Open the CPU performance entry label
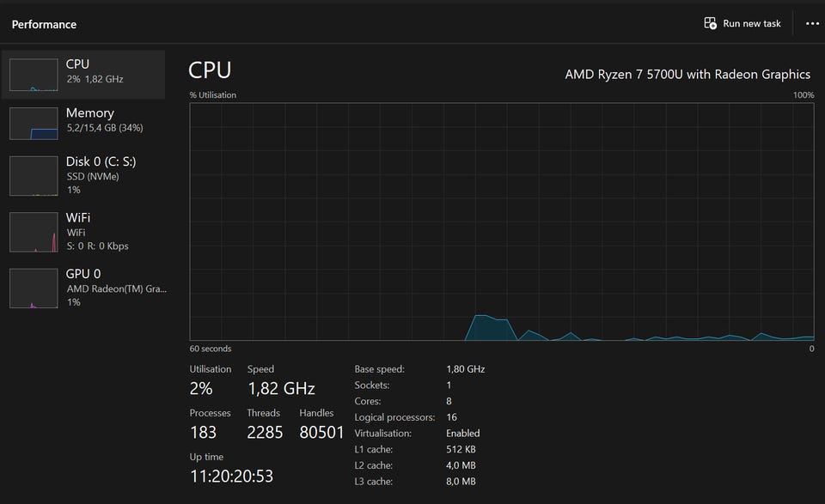 (x=77, y=64)
